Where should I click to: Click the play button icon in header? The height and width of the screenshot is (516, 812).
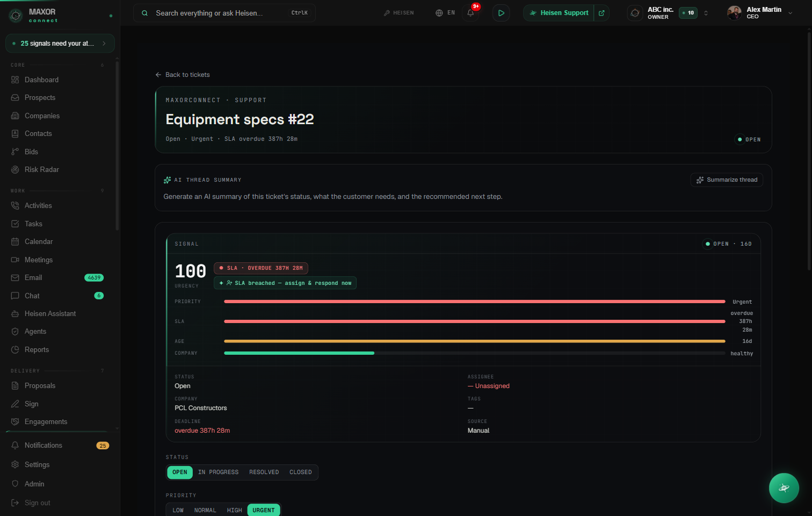[501, 13]
